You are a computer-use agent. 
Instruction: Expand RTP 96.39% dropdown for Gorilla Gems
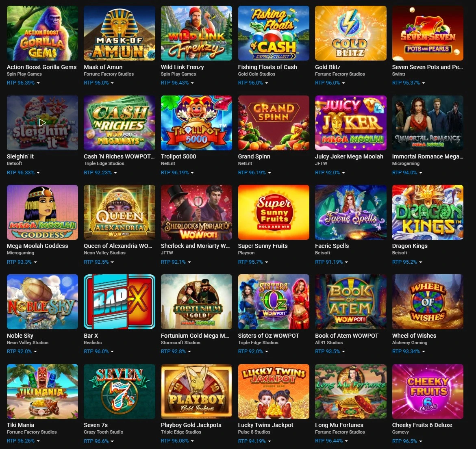(x=24, y=83)
